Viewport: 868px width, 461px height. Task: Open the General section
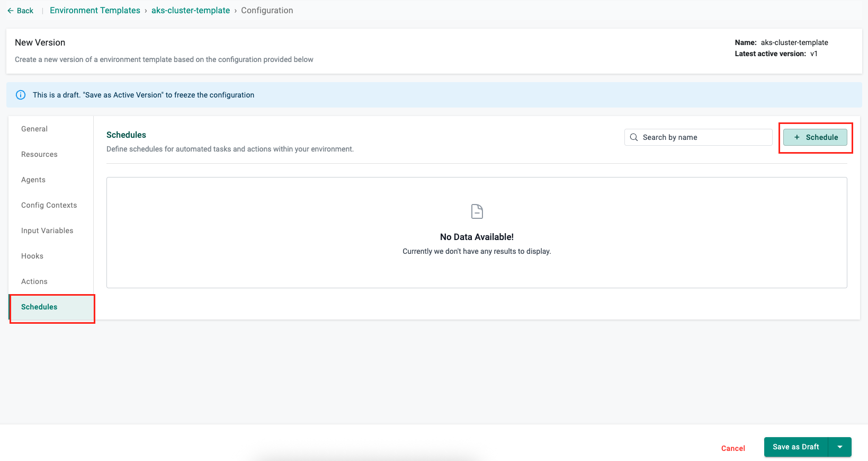[x=34, y=129]
